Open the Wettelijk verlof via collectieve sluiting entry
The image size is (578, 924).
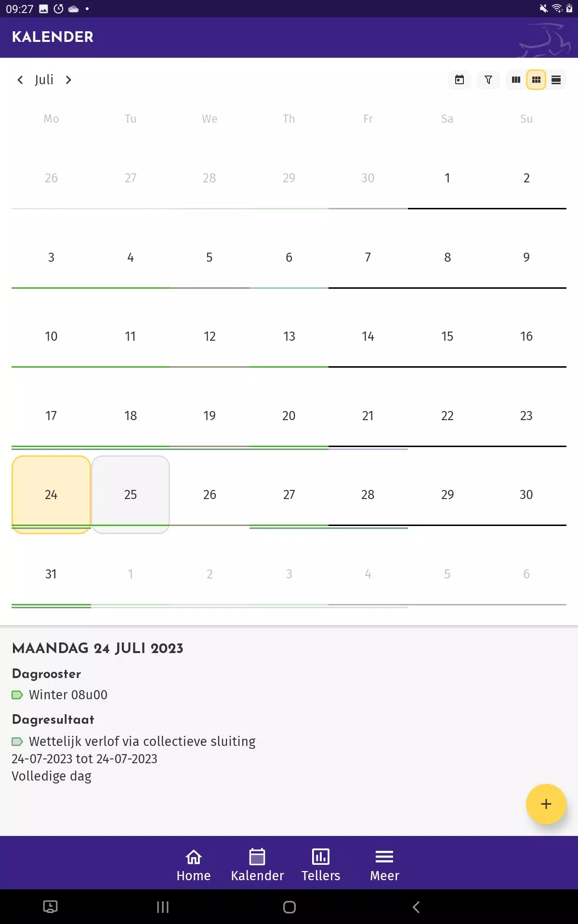(x=142, y=741)
